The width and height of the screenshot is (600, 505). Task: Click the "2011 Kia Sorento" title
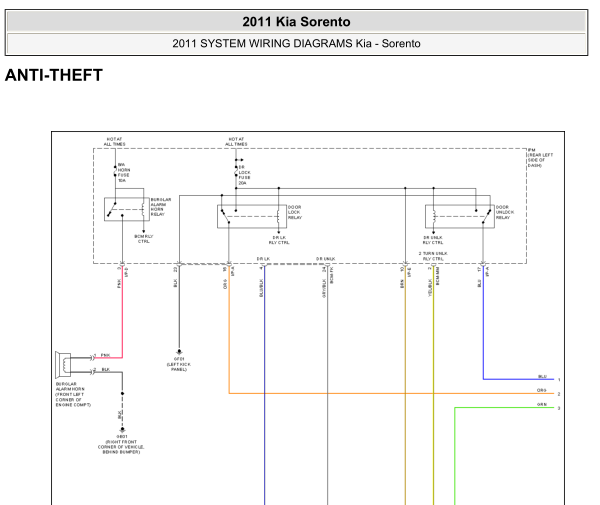(x=296, y=22)
